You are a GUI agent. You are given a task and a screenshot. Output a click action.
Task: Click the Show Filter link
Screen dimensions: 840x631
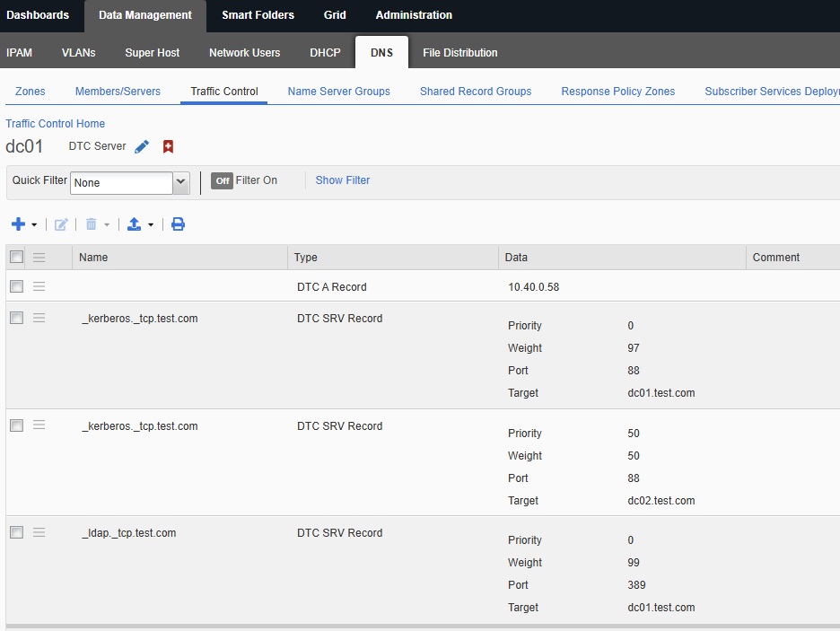(x=342, y=180)
